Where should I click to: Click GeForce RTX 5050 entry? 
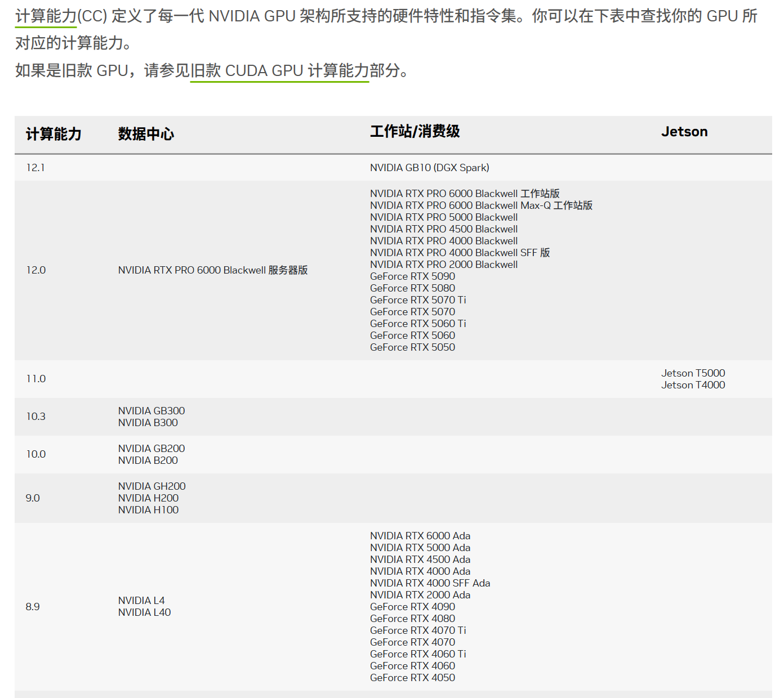click(x=412, y=347)
